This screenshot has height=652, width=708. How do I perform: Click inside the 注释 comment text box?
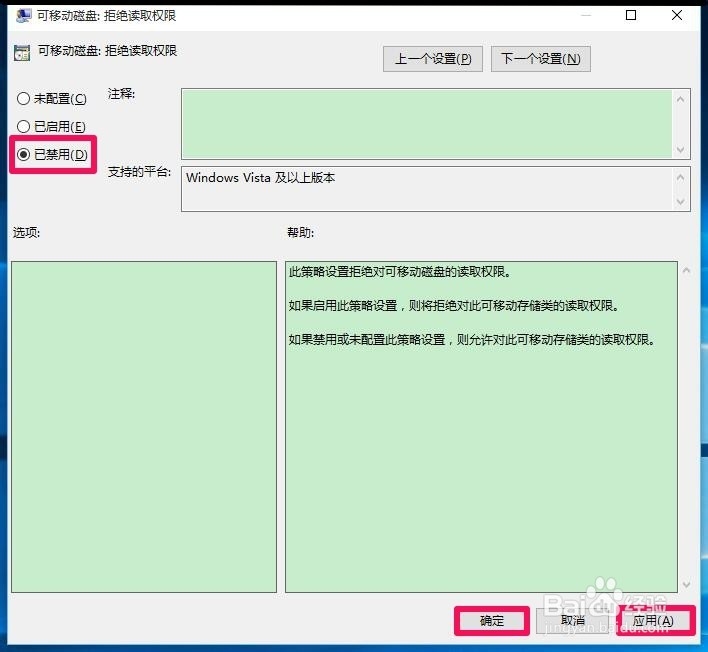tap(427, 124)
